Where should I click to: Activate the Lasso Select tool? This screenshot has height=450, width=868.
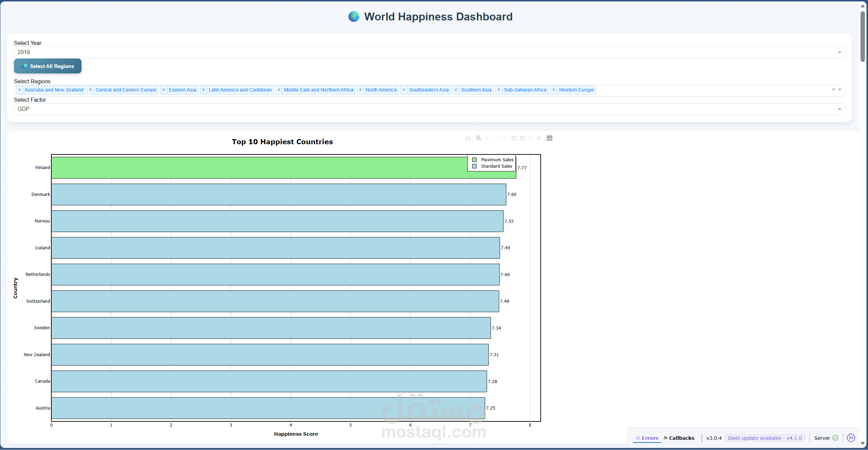pos(503,138)
